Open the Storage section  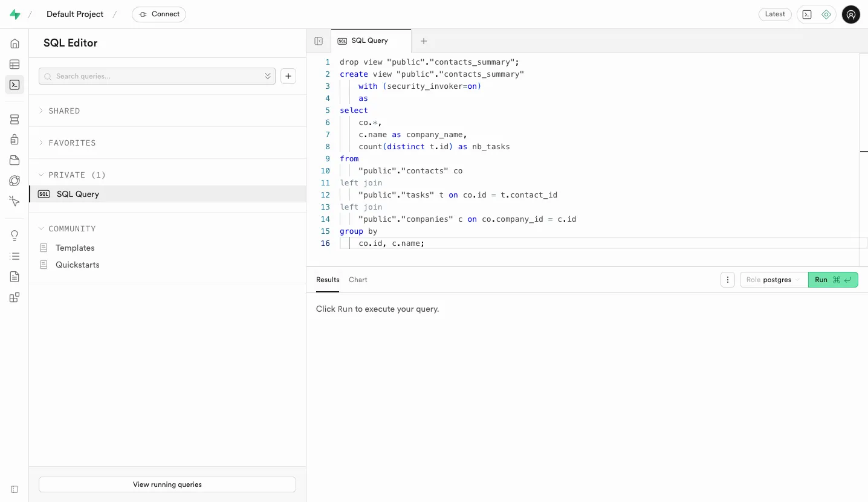click(15, 160)
